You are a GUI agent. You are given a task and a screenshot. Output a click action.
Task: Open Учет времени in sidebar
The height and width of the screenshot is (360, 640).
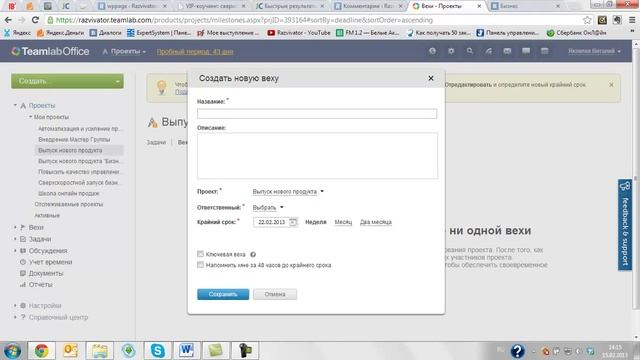click(x=50, y=262)
